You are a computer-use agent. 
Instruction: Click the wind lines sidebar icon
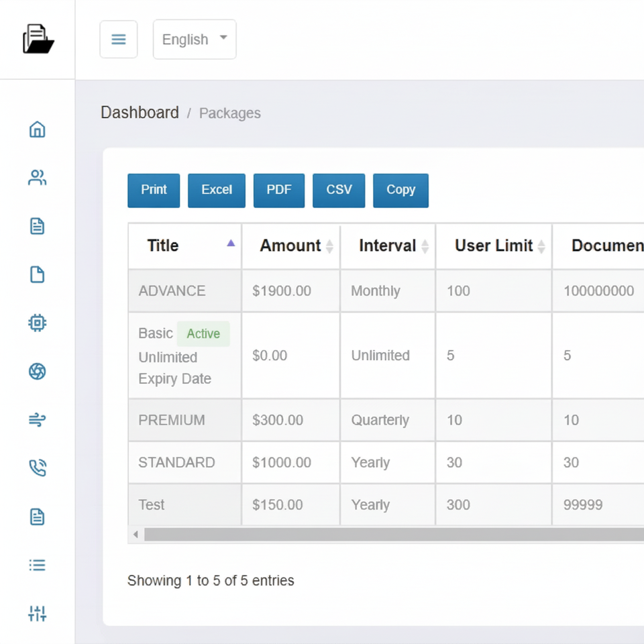point(38,420)
